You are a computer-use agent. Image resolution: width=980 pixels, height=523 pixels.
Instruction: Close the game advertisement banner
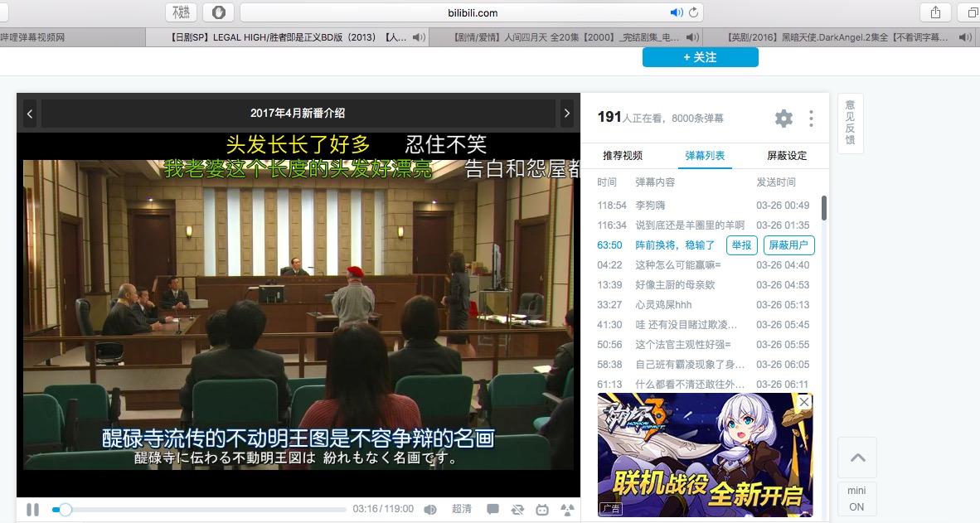tap(804, 402)
